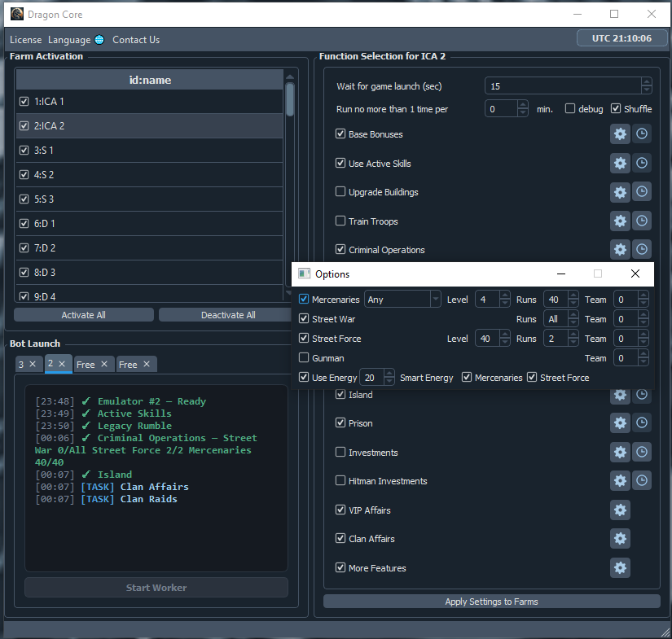This screenshot has height=639, width=672.
Task: Click the farm list scrollbar thumb
Action: [x=290, y=99]
